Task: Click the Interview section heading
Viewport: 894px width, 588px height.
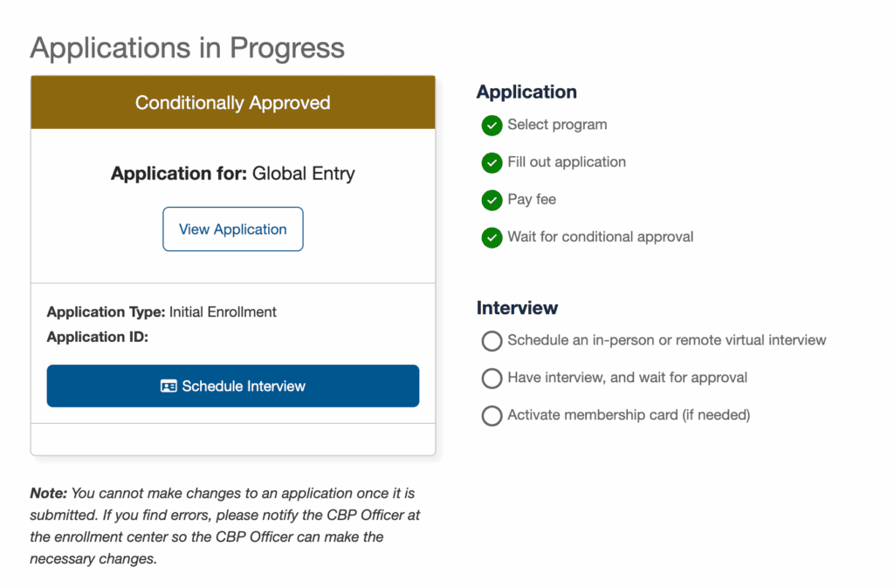Action: [517, 308]
